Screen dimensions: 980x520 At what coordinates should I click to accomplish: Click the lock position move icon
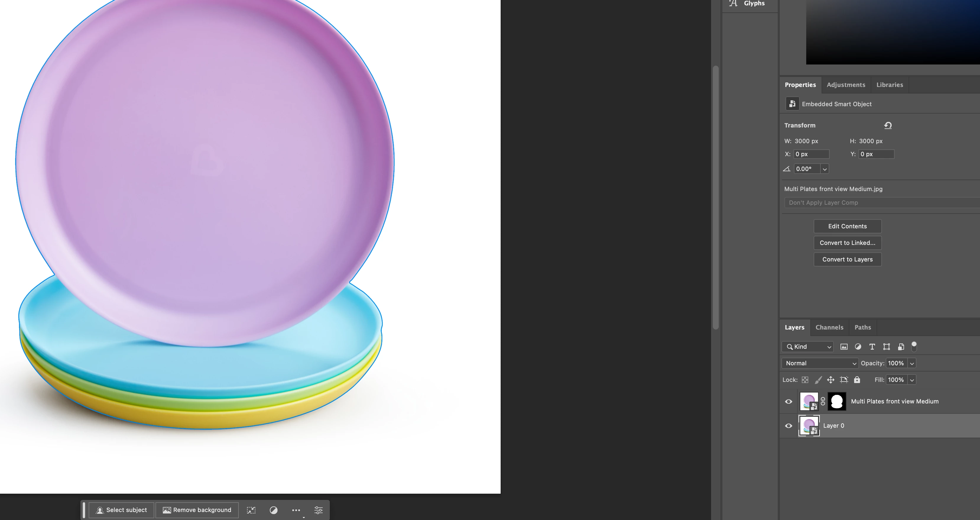tap(830, 379)
